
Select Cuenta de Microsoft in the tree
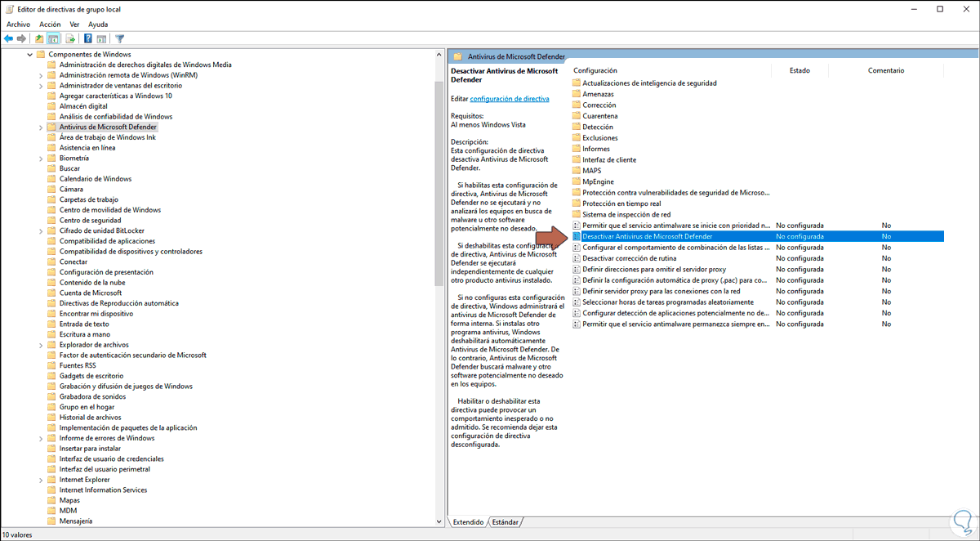91,293
